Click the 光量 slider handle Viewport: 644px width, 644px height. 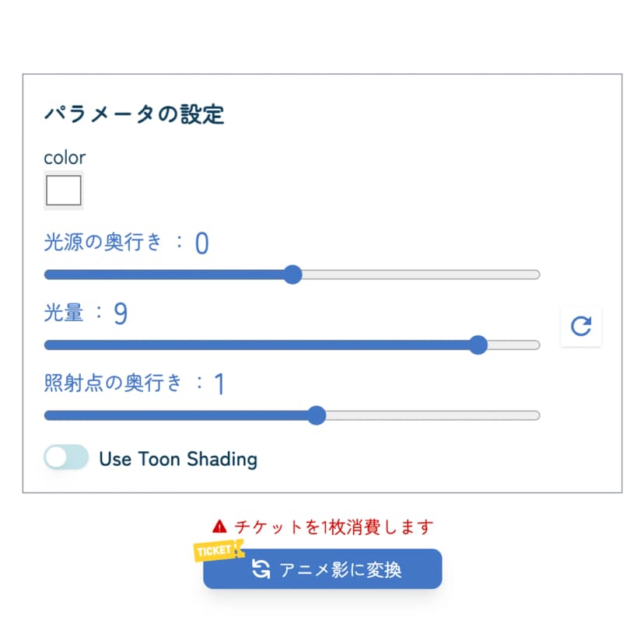[478, 345]
